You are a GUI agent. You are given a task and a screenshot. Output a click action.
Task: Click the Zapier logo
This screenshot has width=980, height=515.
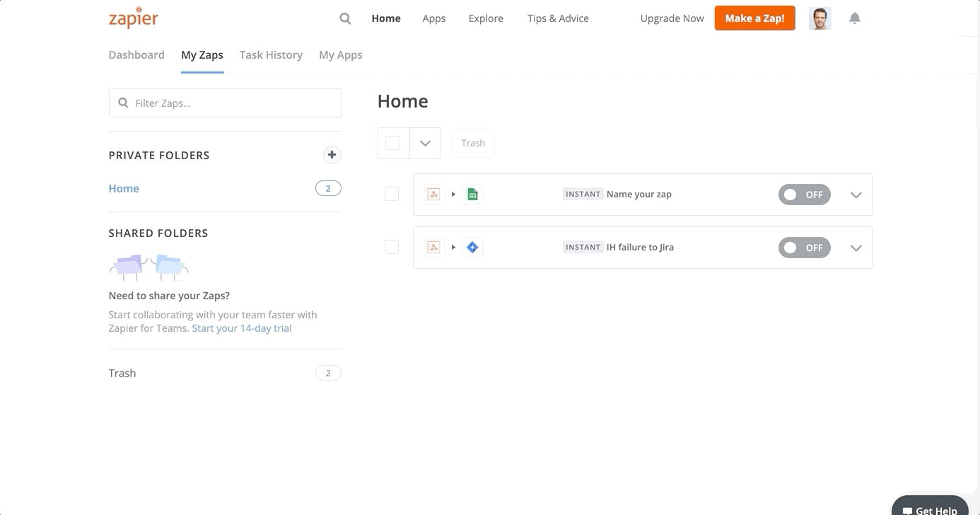[x=133, y=18]
